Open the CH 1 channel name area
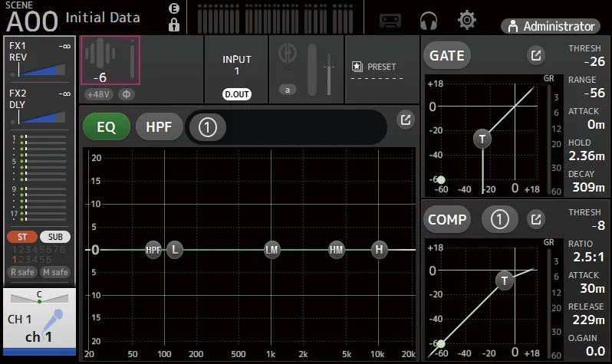The height and width of the screenshot is (364, 612). [x=39, y=328]
